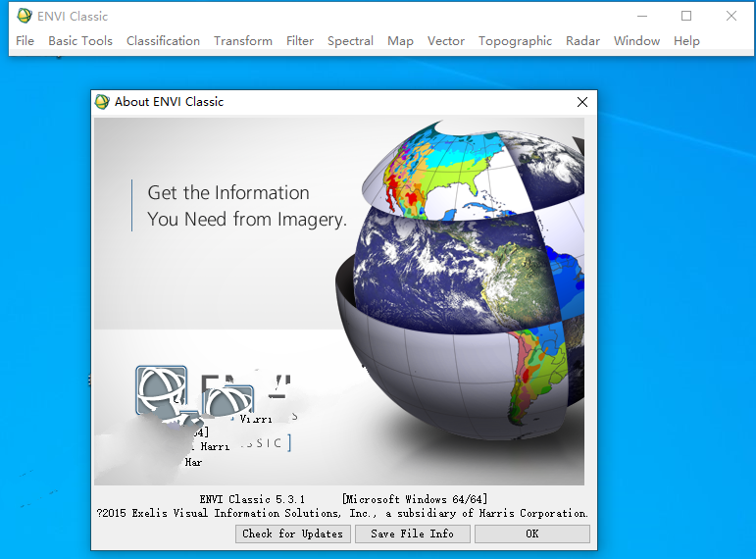Click the About ENVI Classic dialog icon
Image resolution: width=756 pixels, height=559 pixels.
tap(102, 102)
